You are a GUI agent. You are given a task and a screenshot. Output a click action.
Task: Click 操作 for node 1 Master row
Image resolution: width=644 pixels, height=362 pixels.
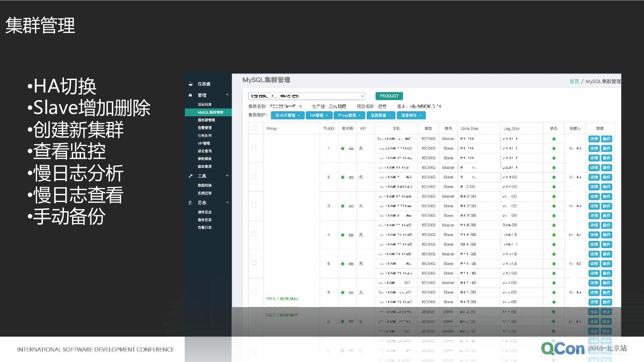(606, 139)
